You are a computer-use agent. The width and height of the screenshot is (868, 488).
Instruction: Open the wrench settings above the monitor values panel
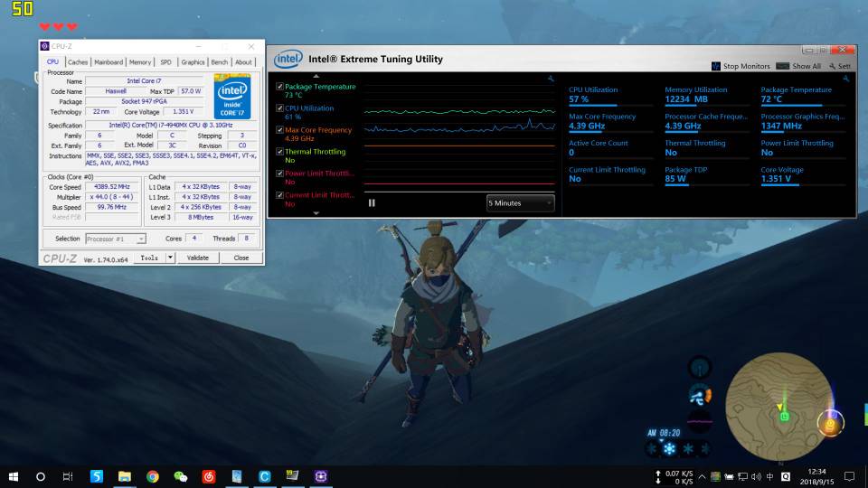846,79
